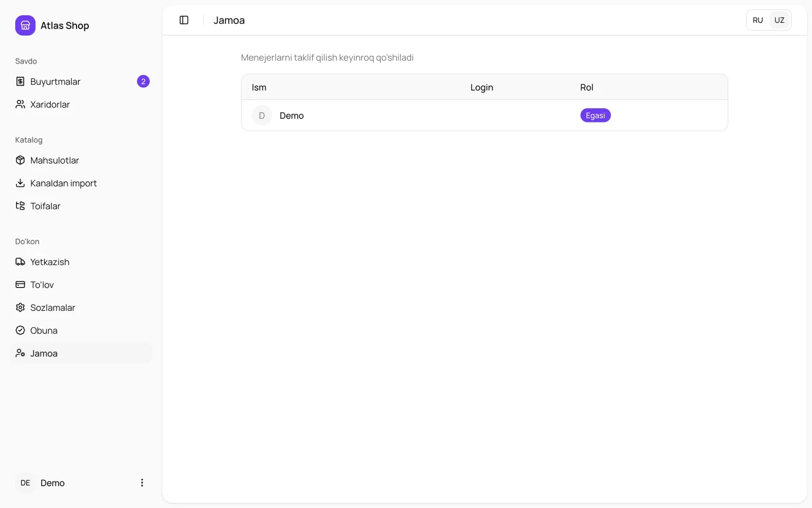Click the Egasi role badge
Viewport: 812px width, 508px height.
click(595, 115)
